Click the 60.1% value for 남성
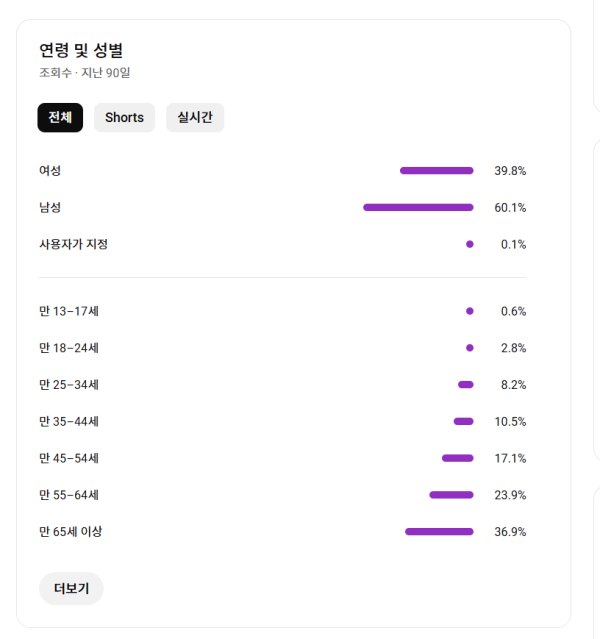Viewport: 600px width, 639px height. pyautogui.click(x=510, y=208)
